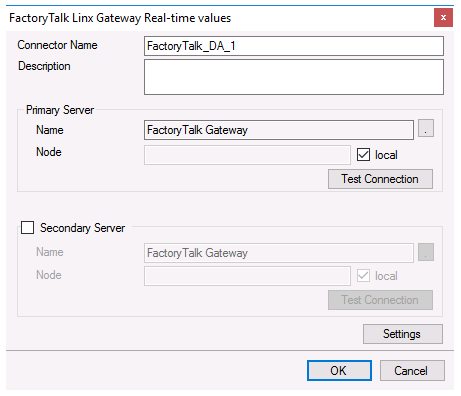Click the Primary Server Test Connection button
The image size is (461, 396).
coord(380,179)
